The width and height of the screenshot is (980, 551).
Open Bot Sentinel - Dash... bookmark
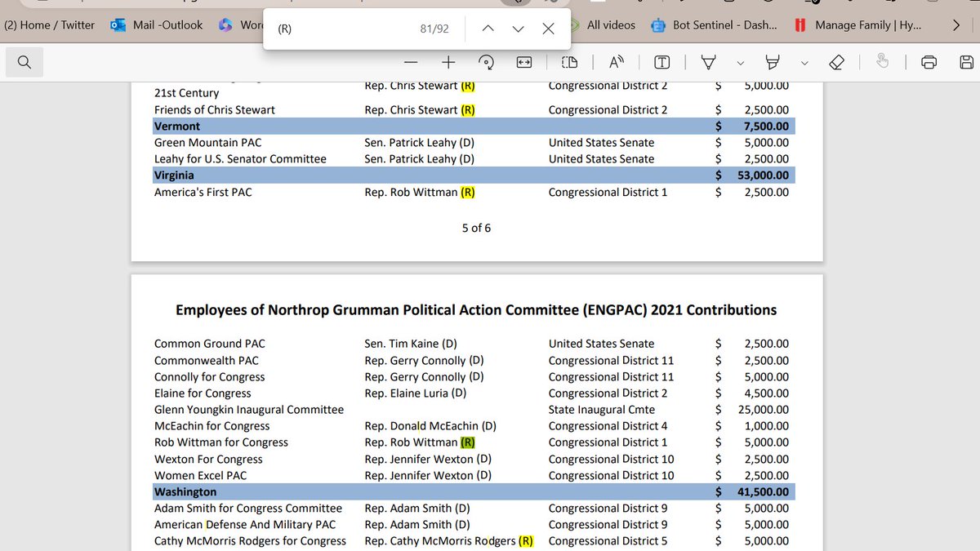point(715,25)
